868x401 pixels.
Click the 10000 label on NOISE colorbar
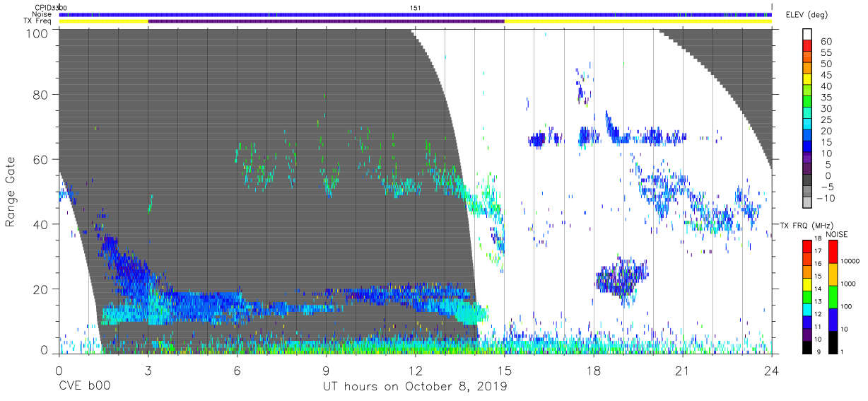851,262
